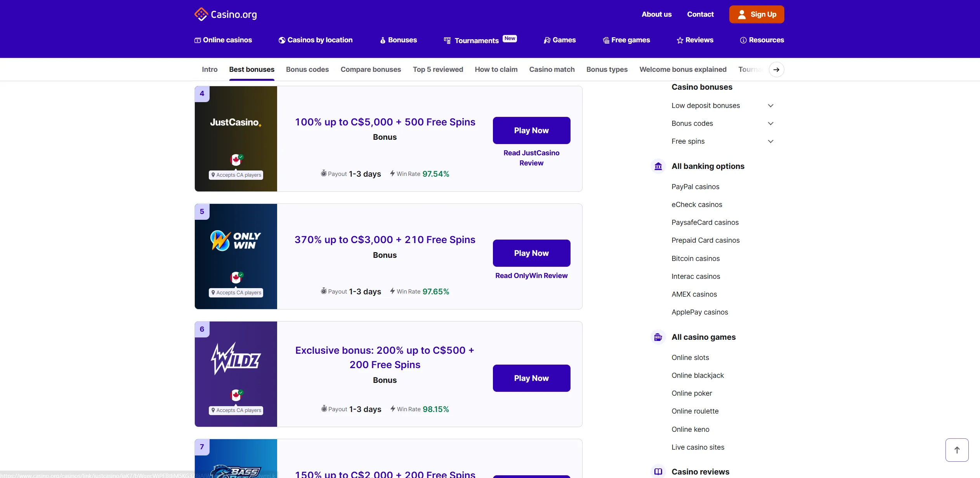Open AMEX casinos link

pos(694,294)
